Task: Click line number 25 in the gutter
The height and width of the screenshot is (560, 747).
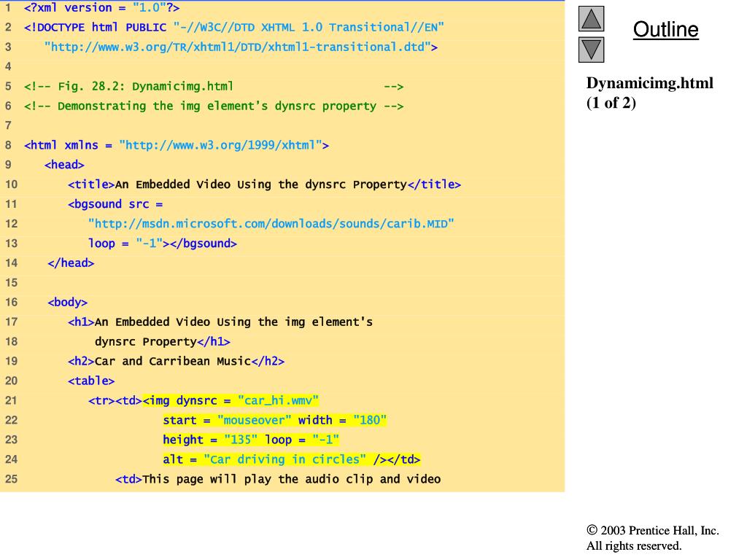Action: coord(12,479)
